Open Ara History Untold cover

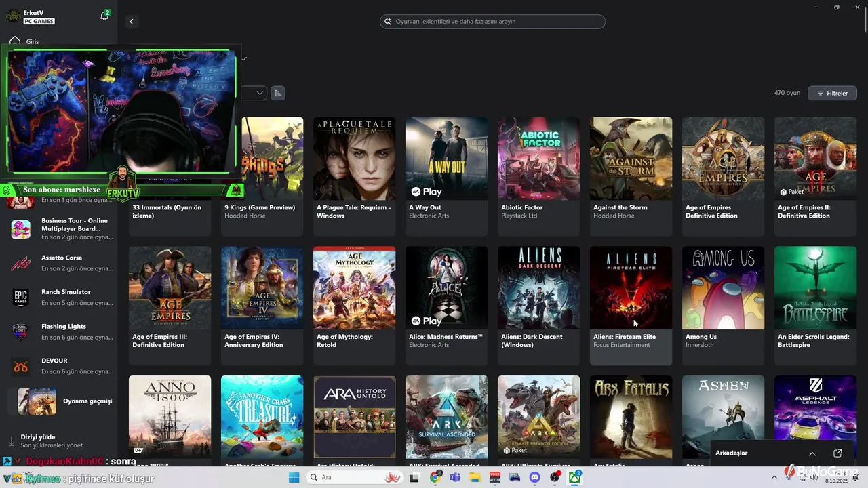[355, 418]
